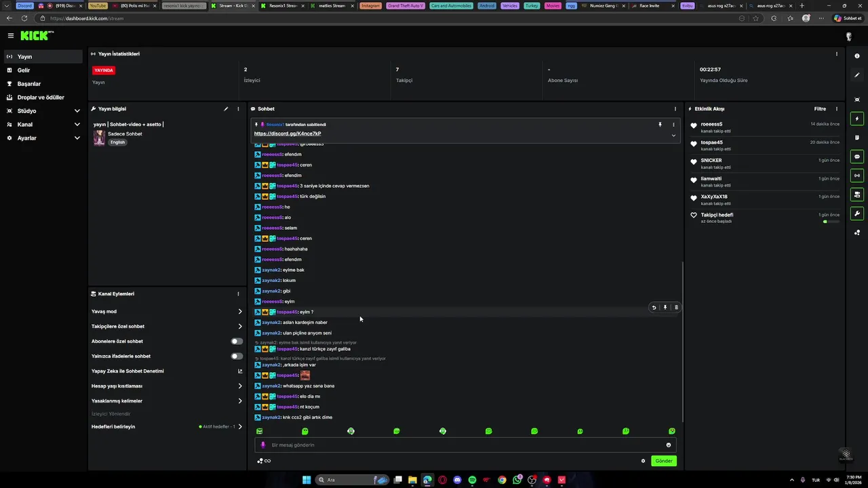Click the browser address bar
Screen dimensions: 868x488
tap(393, 18)
